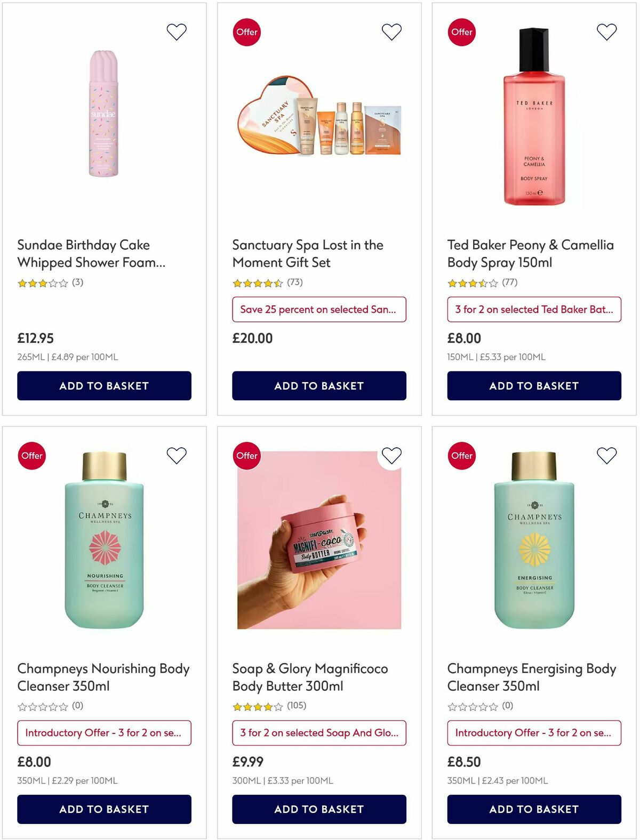
Task: Click the Offer badge on Champneys Nourishing Cleanser
Action: (32, 456)
